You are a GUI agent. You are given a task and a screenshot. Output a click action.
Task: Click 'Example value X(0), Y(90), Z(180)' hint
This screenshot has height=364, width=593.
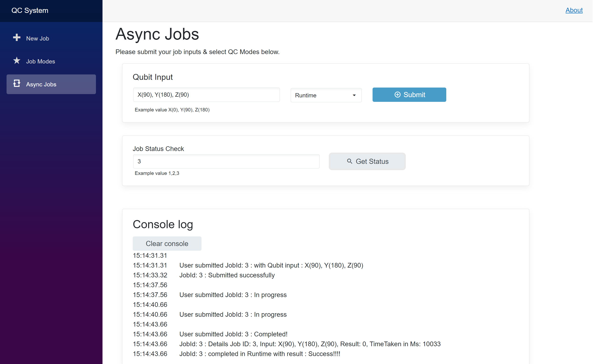click(172, 110)
